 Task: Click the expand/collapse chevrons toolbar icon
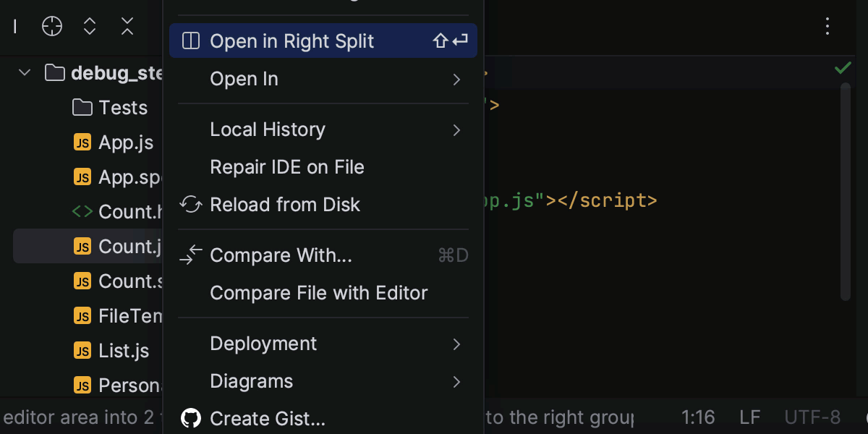(x=89, y=26)
